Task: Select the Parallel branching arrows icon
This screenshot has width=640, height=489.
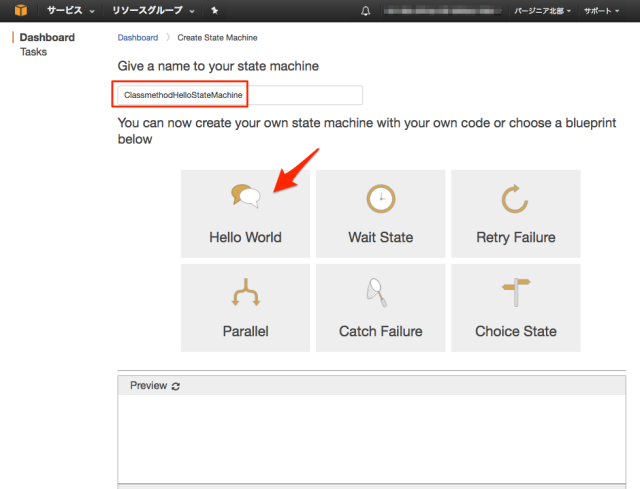Action: 246,292
